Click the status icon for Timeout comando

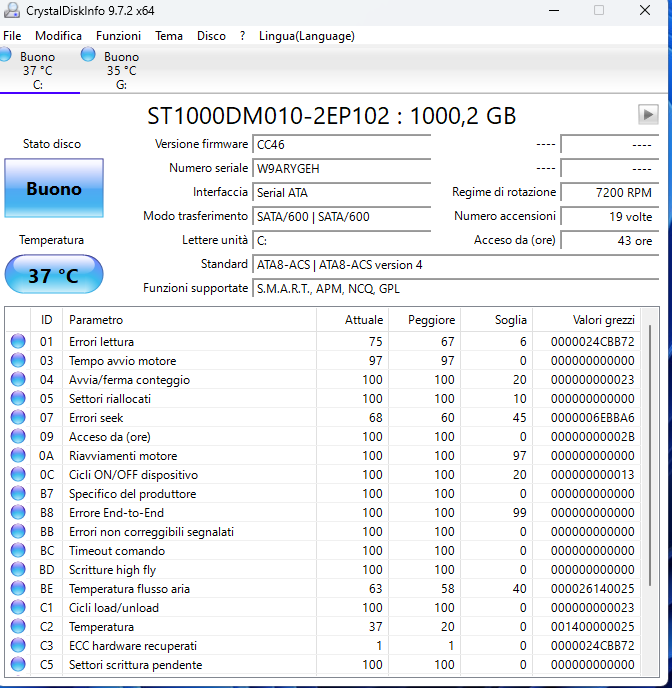(x=18, y=550)
